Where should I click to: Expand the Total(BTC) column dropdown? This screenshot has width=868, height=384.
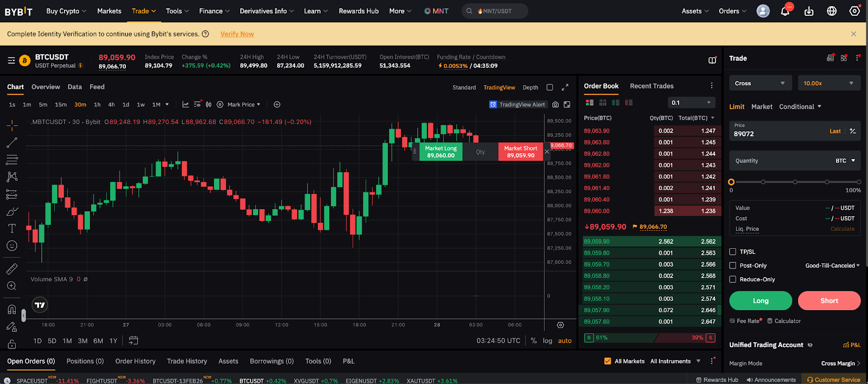[x=697, y=118]
